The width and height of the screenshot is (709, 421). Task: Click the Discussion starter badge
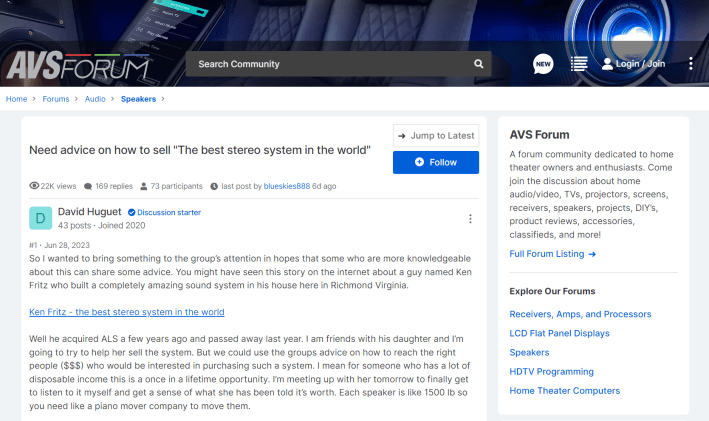pyautogui.click(x=164, y=213)
